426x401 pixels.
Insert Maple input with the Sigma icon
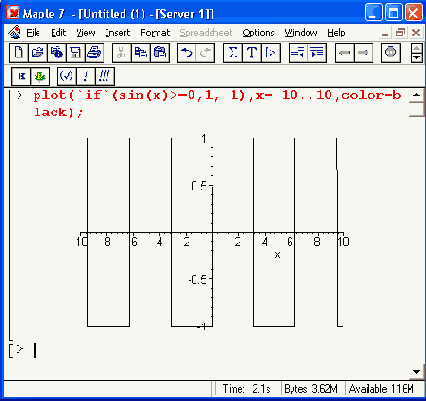(233, 53)
